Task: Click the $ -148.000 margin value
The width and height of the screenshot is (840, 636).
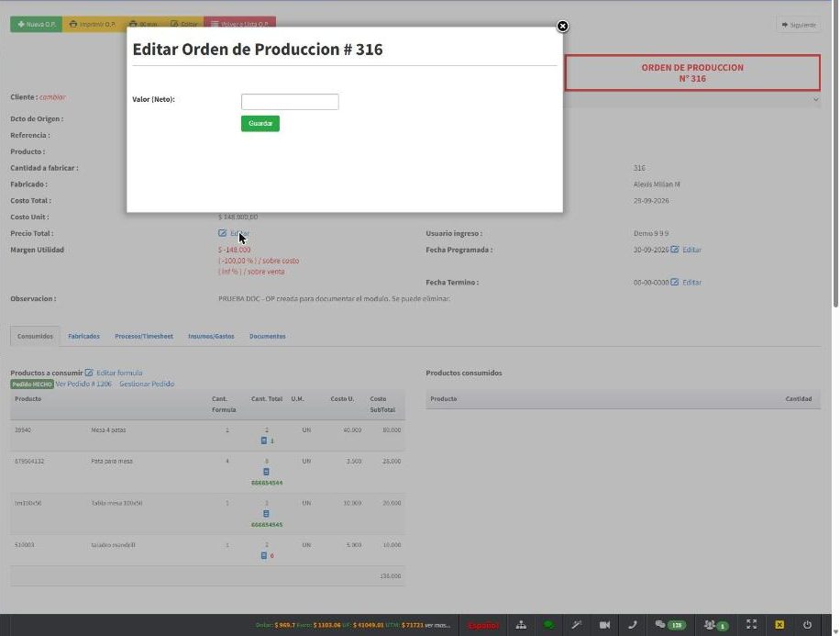Action: point(234,250)
